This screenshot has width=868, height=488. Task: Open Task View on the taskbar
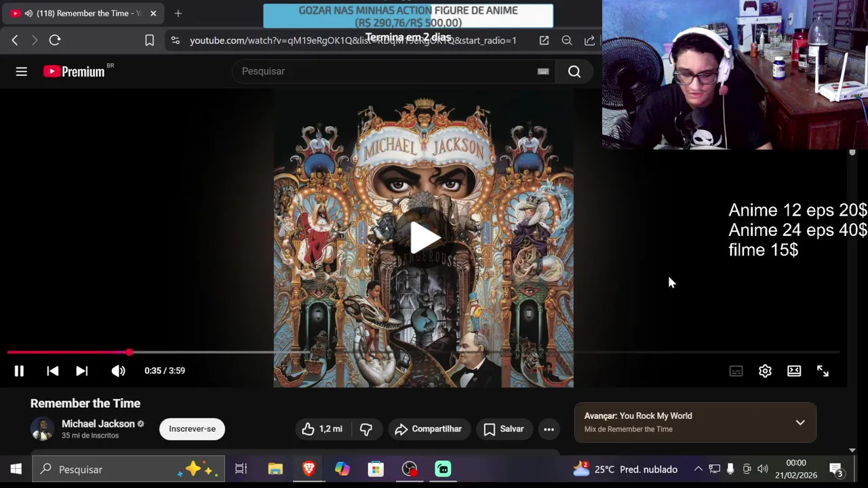point(241,469)
